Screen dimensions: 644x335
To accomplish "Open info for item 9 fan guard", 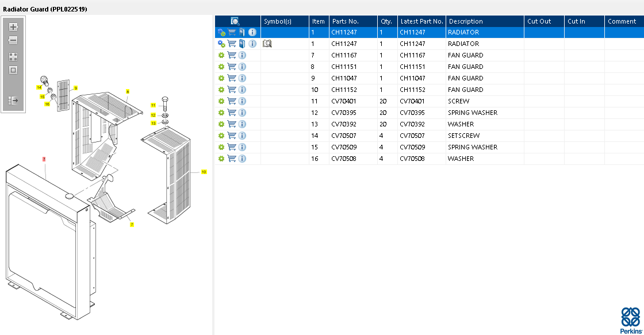I will (242, 78).
